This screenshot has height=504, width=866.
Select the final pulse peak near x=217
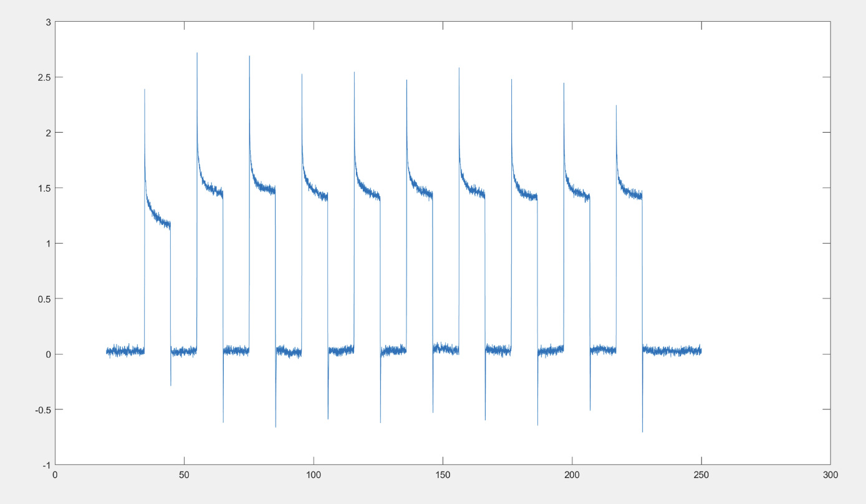point(616,107)
